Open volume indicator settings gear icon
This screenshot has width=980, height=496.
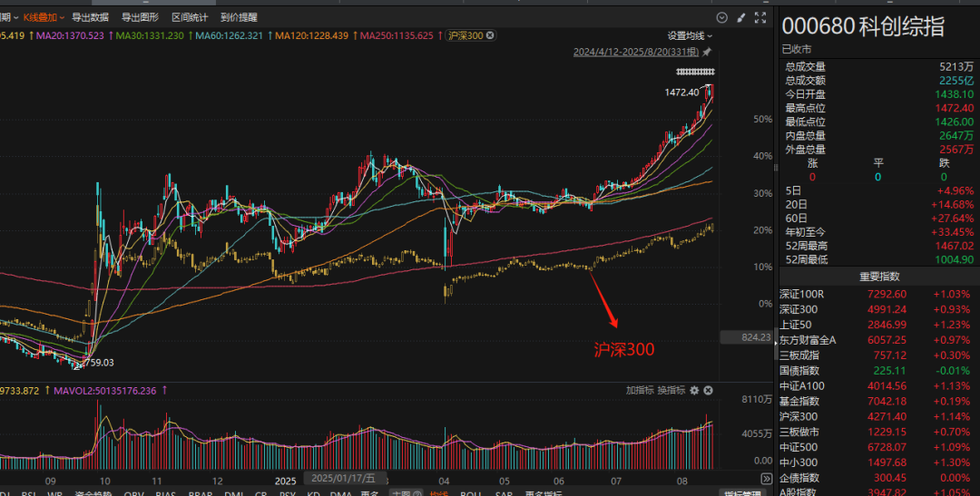tap(694, 390)
